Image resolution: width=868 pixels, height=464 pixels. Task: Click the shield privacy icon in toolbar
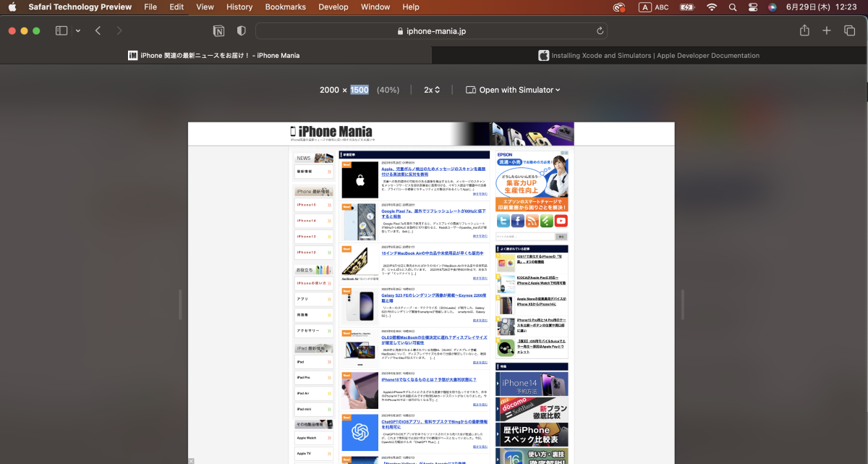(x=241, y=30)
